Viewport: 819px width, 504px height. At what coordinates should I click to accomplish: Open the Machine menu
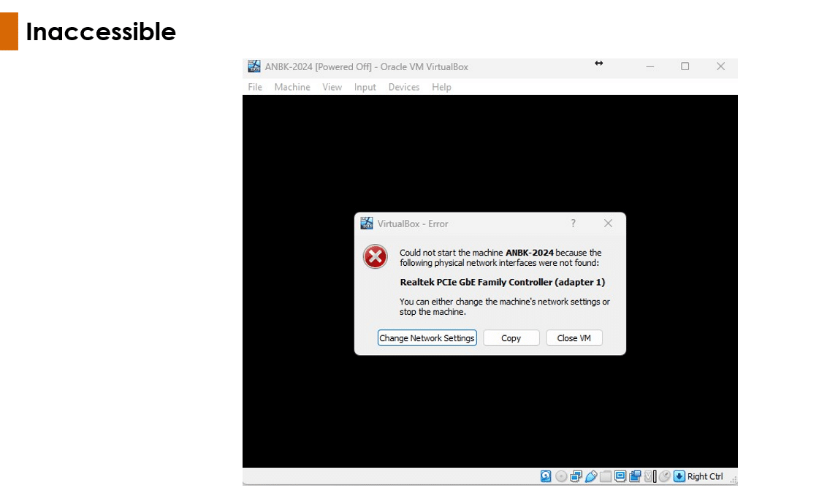[x=292, y=87]
